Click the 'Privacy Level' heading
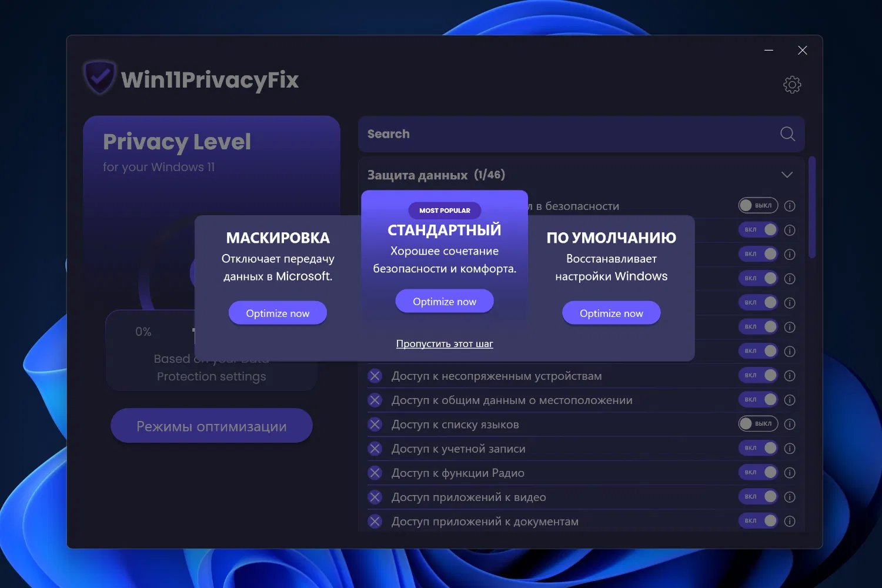882x588 pixels. coord(177,142)
